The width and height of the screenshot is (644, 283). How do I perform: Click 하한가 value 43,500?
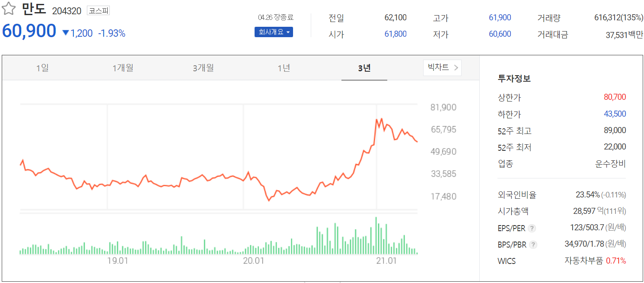(x=615, y=114)
